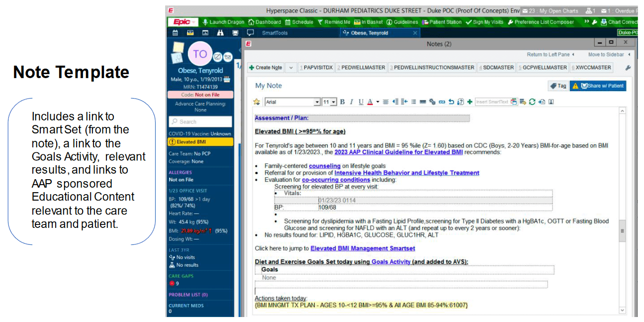Expand the toolbar overflow chevrons
This screenshot has width=644, height=322.
tap(587, 22)
